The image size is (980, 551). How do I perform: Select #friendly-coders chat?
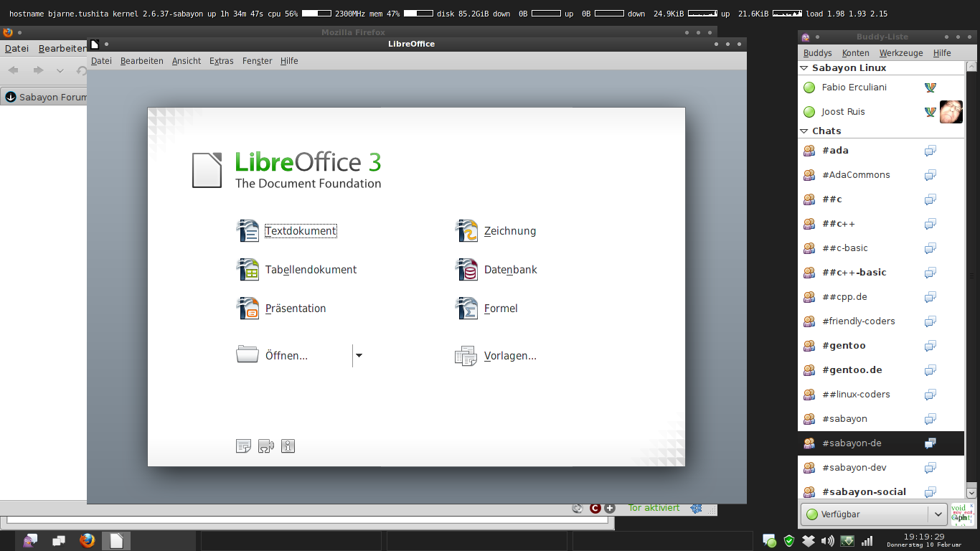(x=881, y=321)
